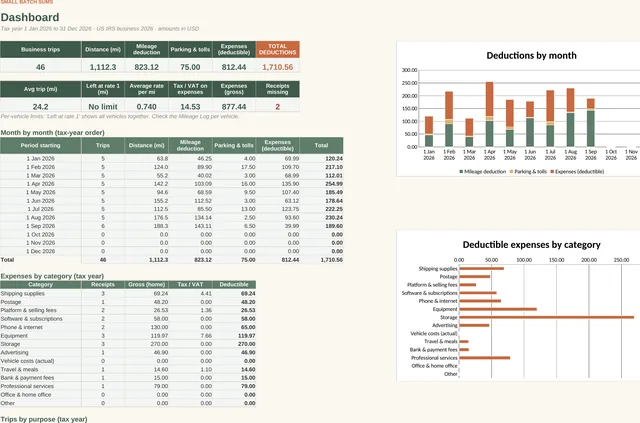Select the 'Bank & payment fees' row
The width and height of the screenshot is (640, 423).
click(x=128, y=378)
